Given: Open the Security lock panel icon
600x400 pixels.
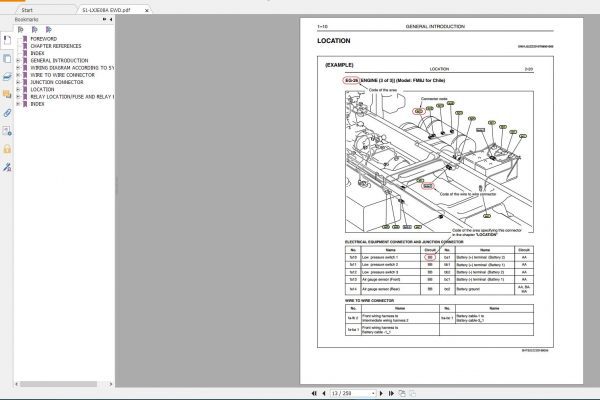Looking at the screenshot, I should coord(7,149).
